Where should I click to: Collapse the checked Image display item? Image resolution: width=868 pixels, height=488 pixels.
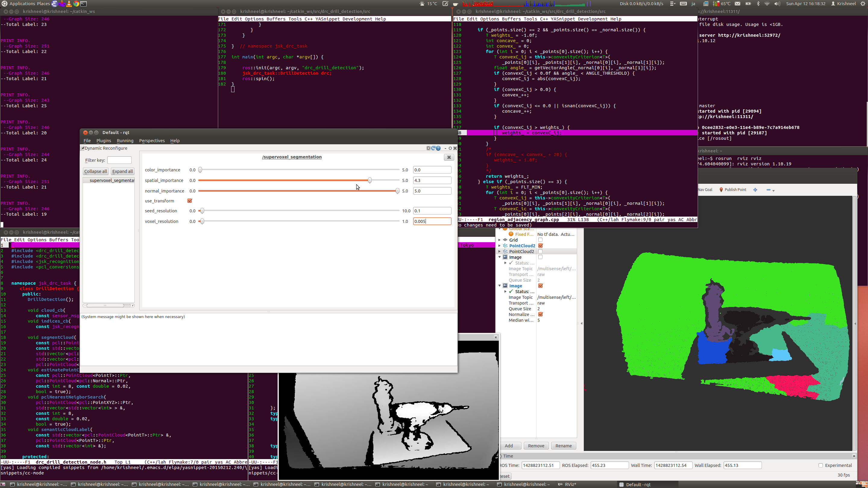tap(499, 286)
